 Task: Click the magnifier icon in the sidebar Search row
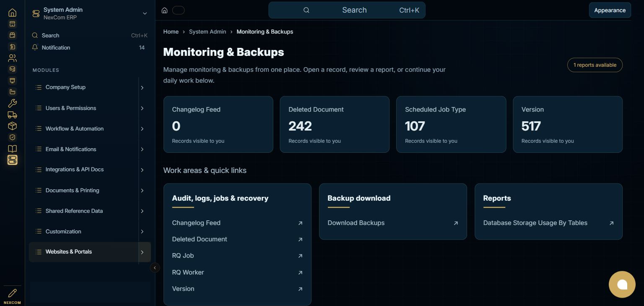tap(35, 35)
